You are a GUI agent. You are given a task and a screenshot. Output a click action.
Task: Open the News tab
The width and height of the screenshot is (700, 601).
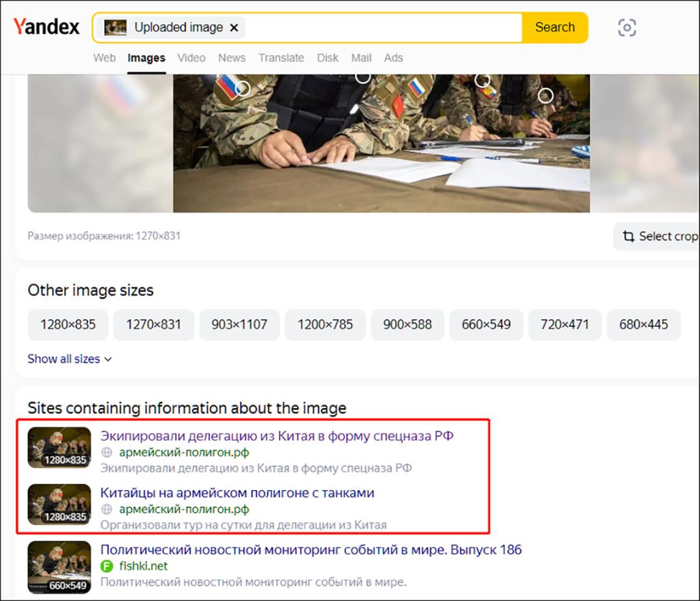(x=231, y=58)
